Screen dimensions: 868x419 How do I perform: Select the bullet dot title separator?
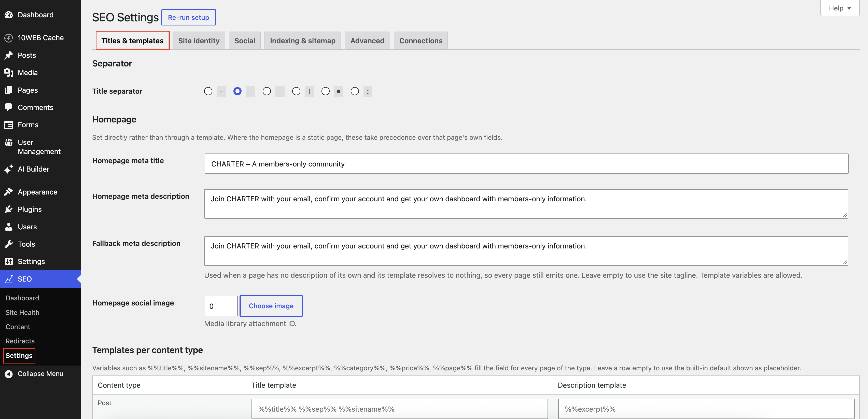(x=326, y=91)
